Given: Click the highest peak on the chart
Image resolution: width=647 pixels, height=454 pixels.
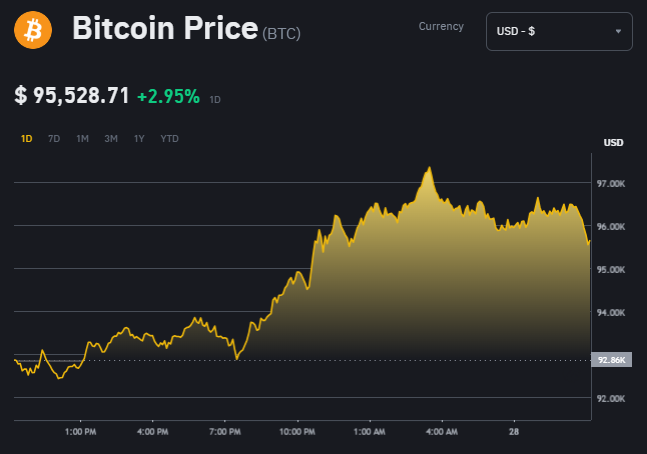Looking at the screenshot, I should pos(429,169).
